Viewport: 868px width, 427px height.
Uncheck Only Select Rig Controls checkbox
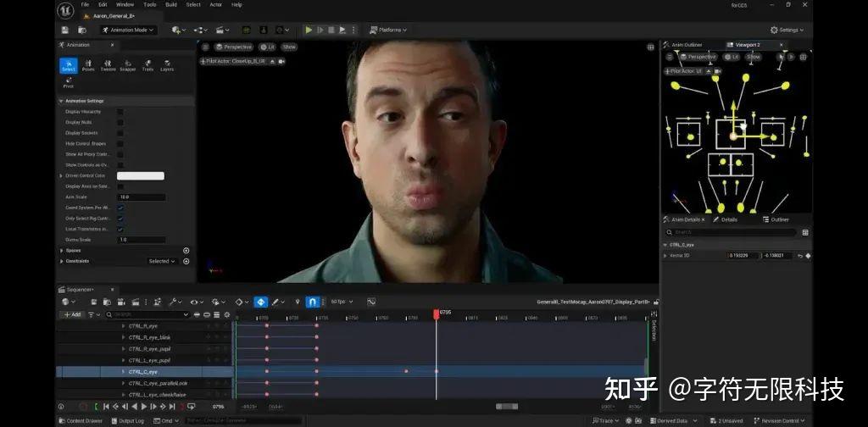coord(120,219)
